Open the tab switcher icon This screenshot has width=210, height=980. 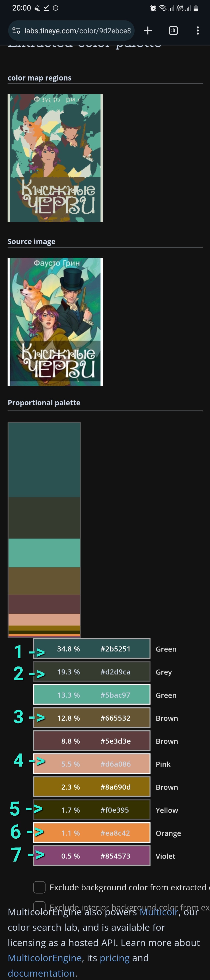click(x=173, y=31)
